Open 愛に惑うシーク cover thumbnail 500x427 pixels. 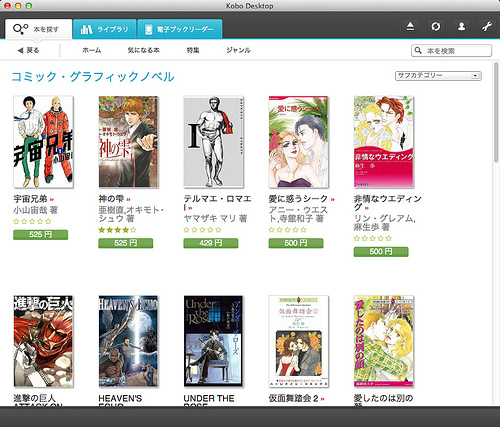(299, 142)
